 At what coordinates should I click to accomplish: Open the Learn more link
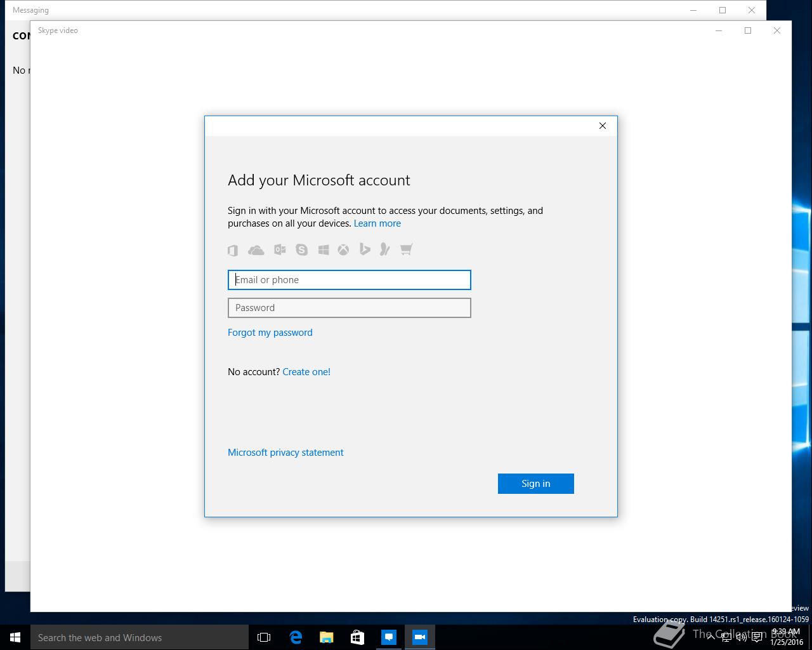coord(377,223)
